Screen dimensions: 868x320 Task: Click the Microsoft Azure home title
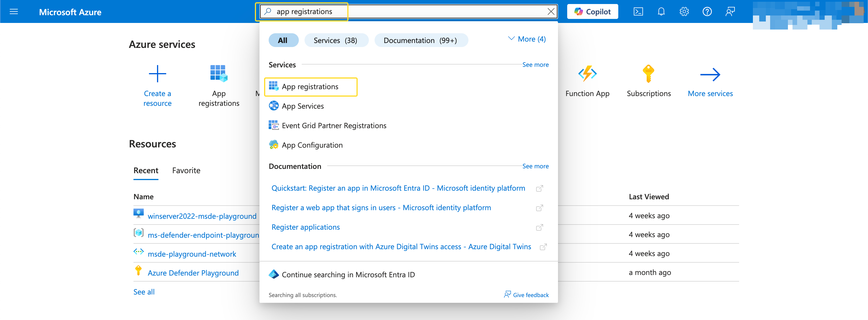click(x=70, y=12)
